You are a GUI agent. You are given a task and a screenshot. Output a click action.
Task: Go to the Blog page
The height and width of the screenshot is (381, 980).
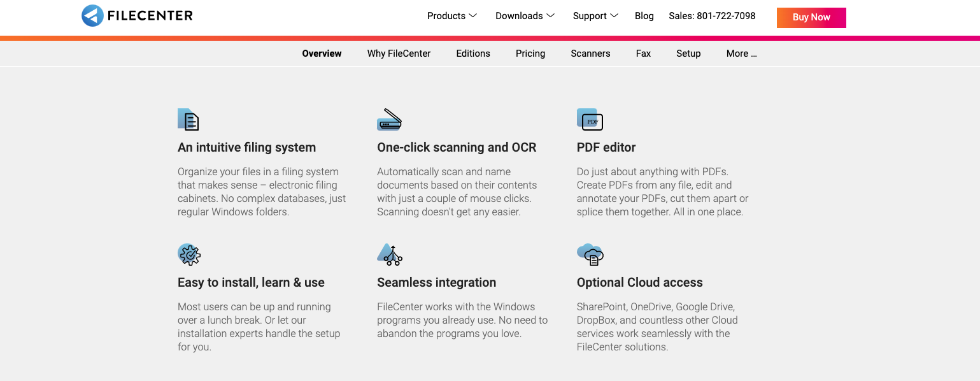click(644, 16)
